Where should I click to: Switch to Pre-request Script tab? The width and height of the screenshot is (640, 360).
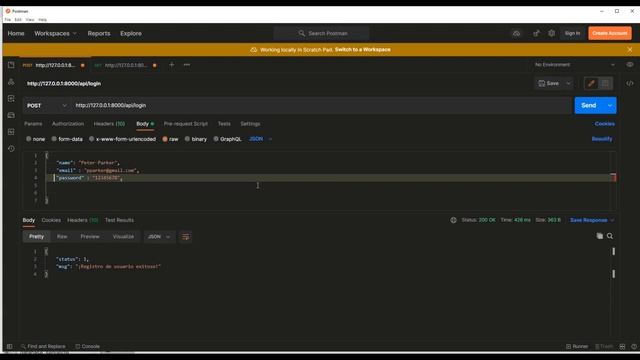pos(186,124)
